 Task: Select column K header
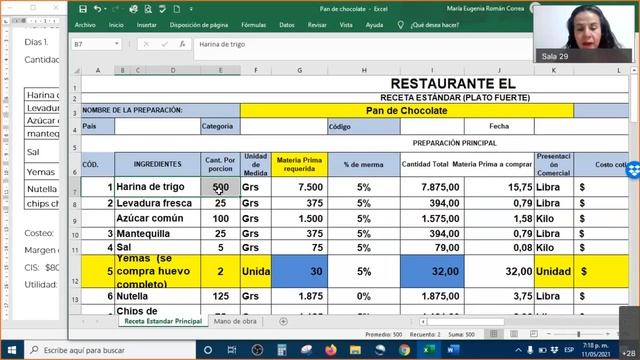(553, 70)
